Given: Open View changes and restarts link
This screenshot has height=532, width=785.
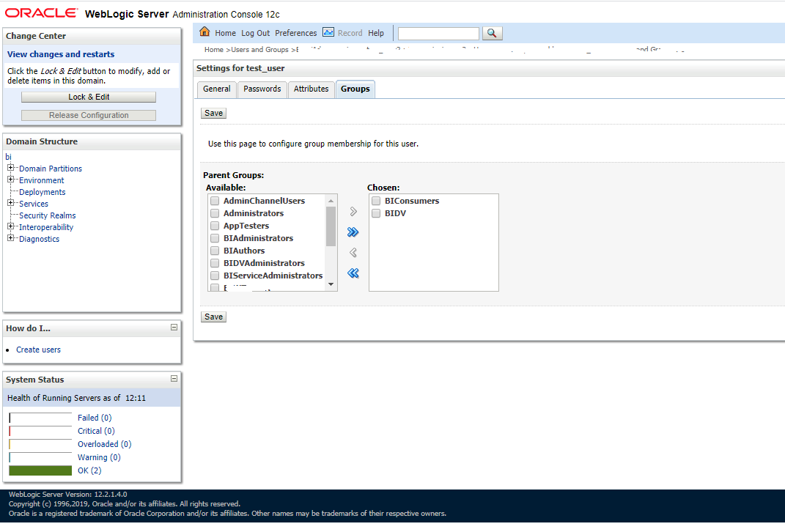Looking at the screenshot, I should pyautogui.click(x=61, y=54).
